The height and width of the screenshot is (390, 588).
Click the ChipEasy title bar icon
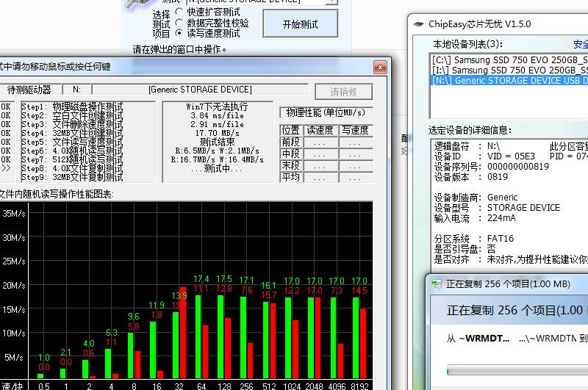tap(419, 24)
